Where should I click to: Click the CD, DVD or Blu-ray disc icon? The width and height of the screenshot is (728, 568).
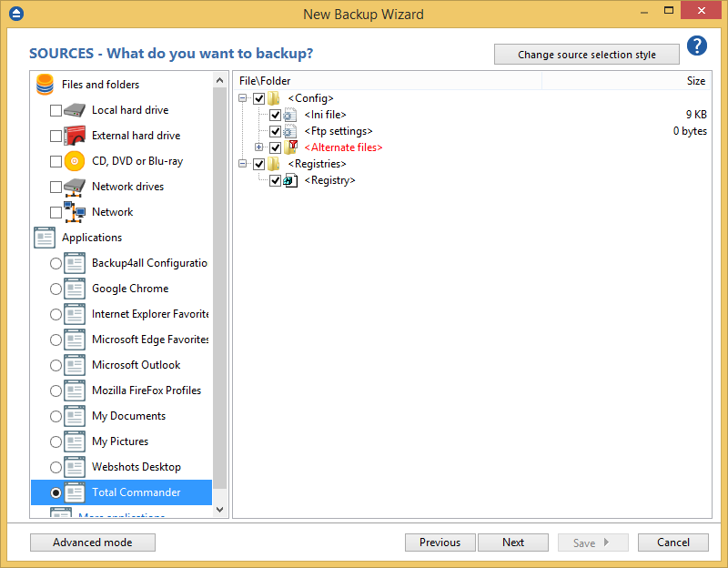[75, 161]
